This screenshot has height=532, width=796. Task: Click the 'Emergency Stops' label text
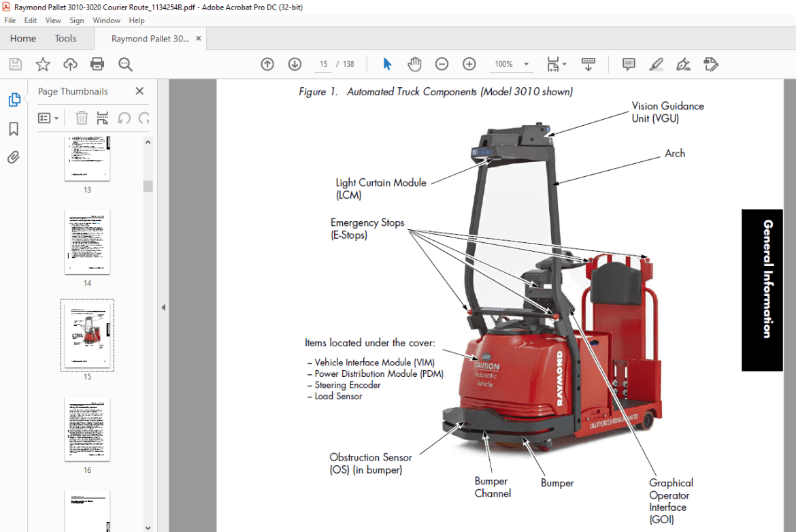(x=367, y=223)
